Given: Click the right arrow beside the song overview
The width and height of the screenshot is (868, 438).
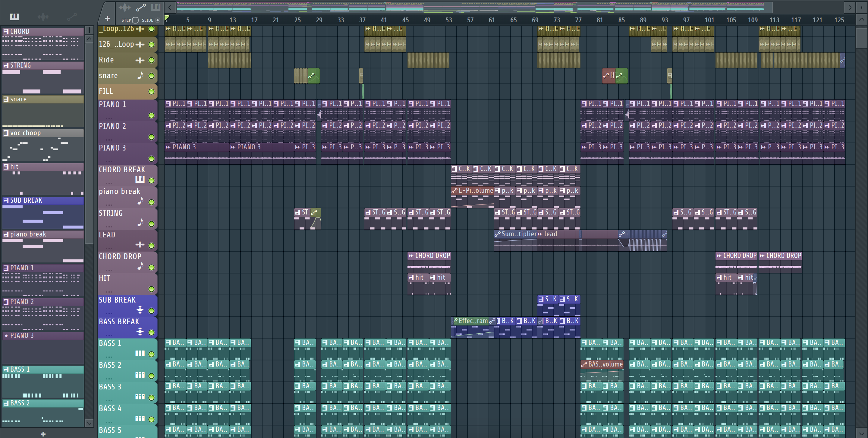Looking at the screenshot, I should (x=850, y=7).
